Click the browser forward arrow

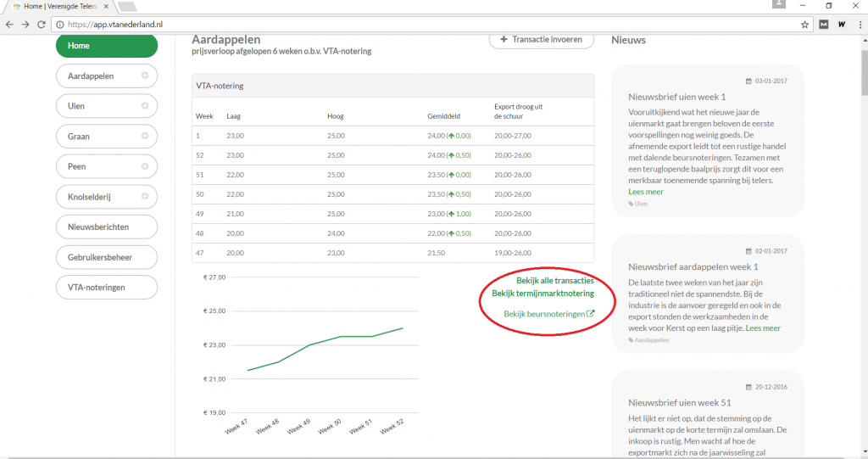point(25,25)
